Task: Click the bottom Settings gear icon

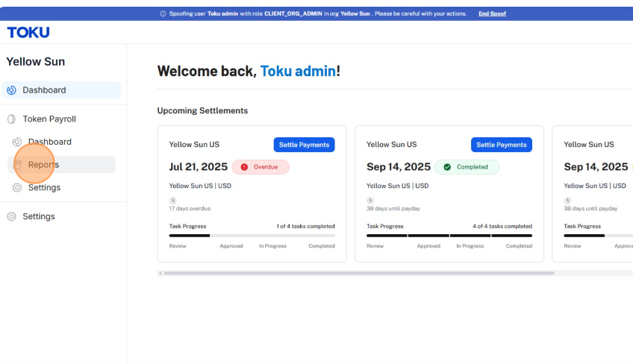Action: 12,216
